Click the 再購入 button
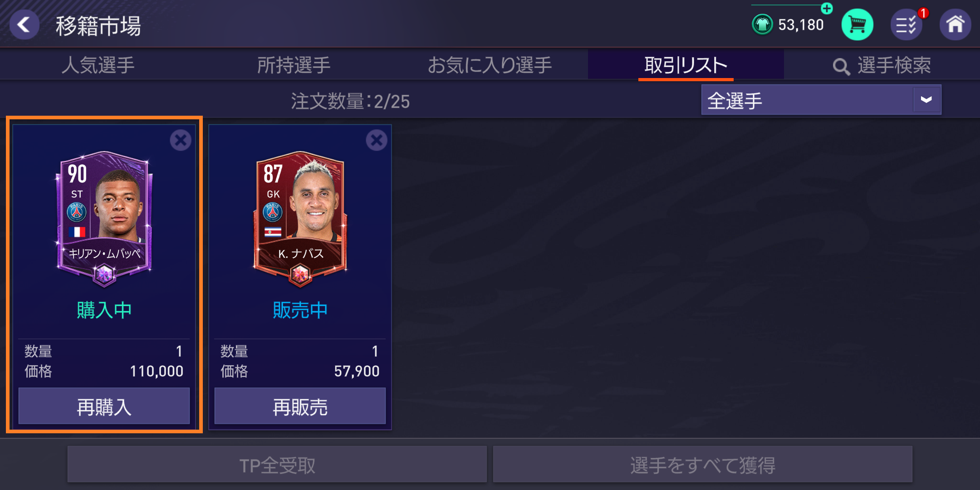The width and height of the screenshot is (980, 490). click(x=104, y=406)
